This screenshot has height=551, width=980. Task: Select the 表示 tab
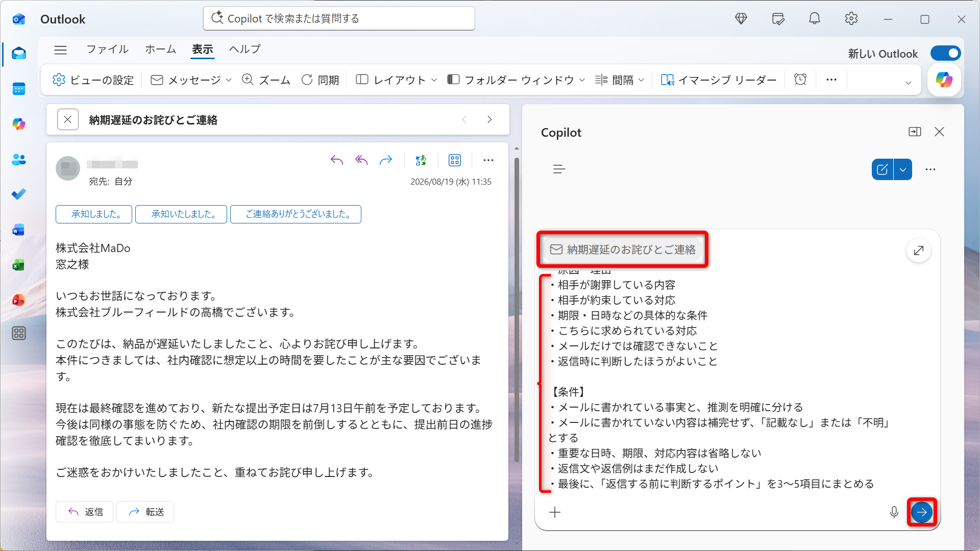pyautogui.click(x=203, y=49)
